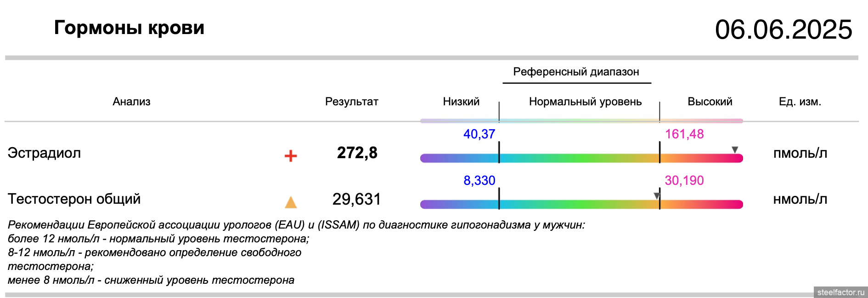Viewport: 868px width, 298px height.
Task: Click the Референсный диапазон header
Action: (x=576, y=72)
